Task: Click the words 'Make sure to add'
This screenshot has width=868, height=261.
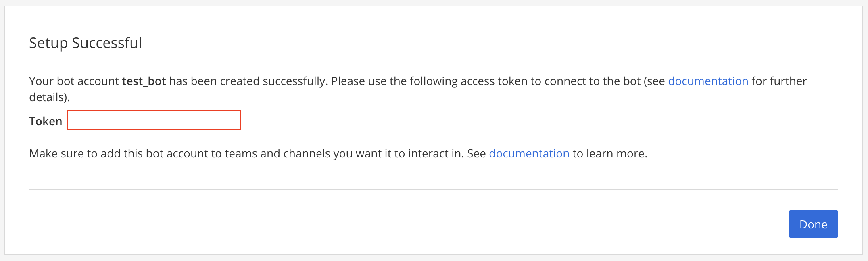Action: [75, 153]
